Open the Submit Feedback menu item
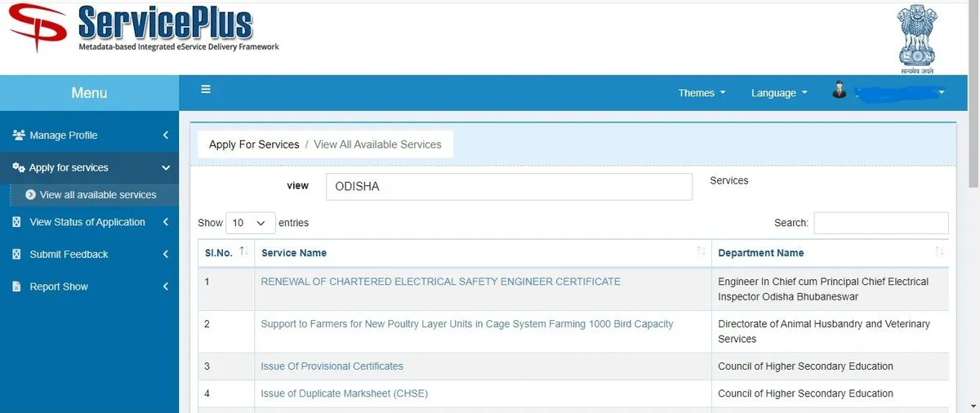This screenshot has height=413, width=980. coord(69,255)
